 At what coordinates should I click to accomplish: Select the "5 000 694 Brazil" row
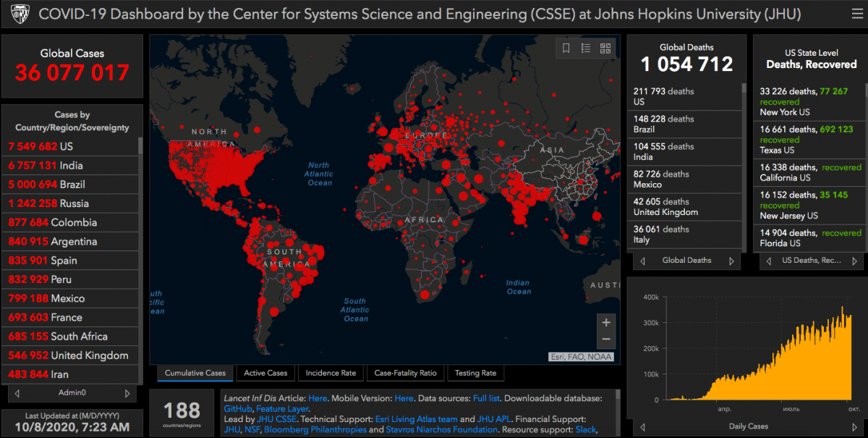point(70,184)
